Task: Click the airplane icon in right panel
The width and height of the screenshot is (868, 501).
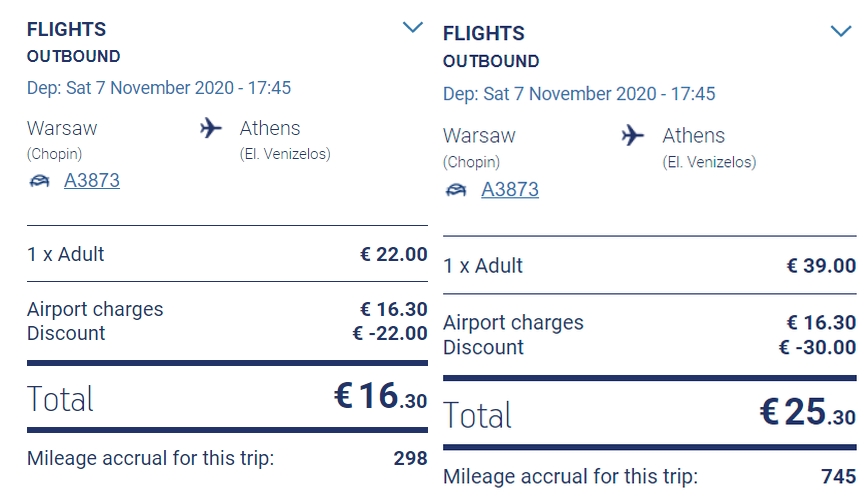Action: coord(633,135)
